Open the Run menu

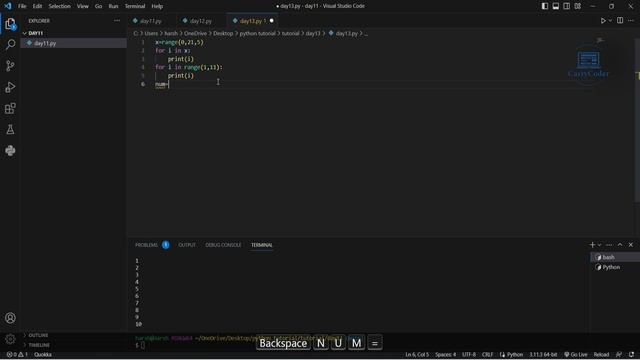coord(113,6)
